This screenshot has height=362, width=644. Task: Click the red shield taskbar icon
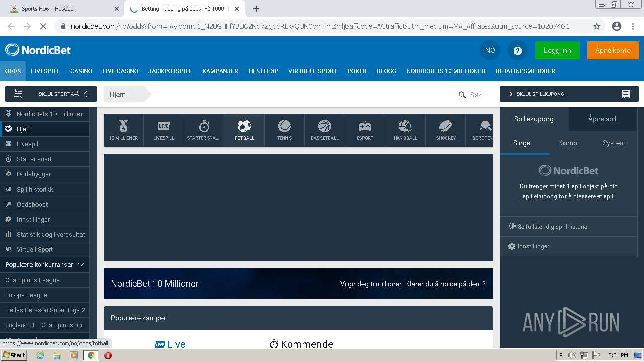(108, 355)
